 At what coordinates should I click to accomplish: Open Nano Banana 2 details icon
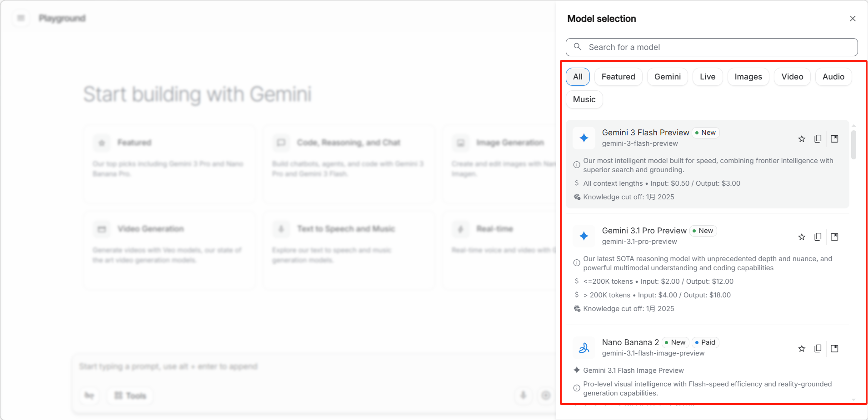834,349
